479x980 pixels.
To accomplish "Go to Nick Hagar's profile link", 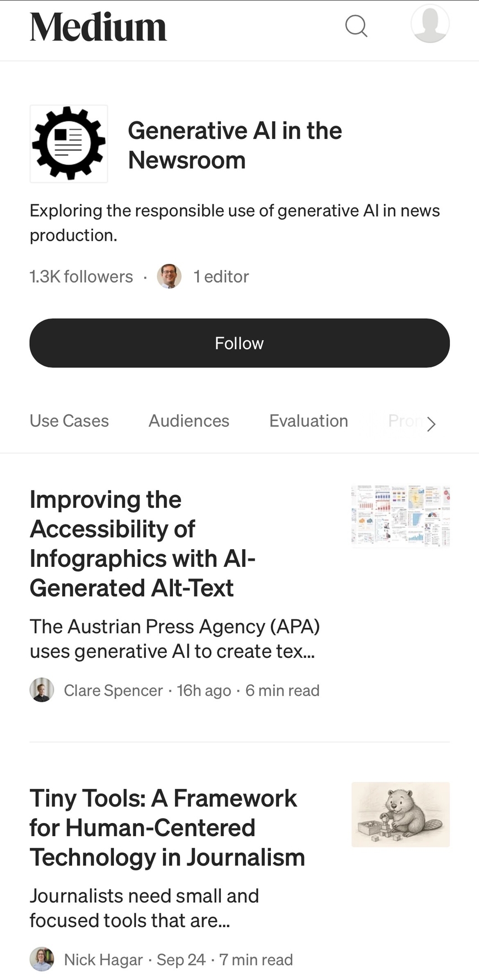I will pyautogui.click(x=104, y=960).
